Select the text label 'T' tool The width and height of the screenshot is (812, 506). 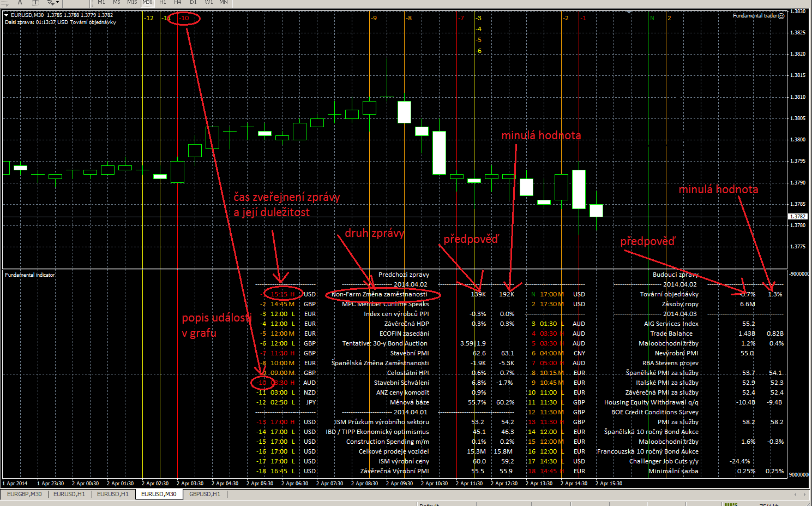pyautogui.click(x=35, y=3)
